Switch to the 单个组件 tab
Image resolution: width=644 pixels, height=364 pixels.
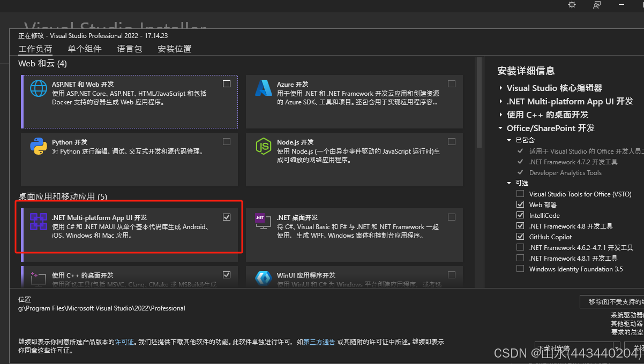pyautogui.click(x=85, y=49)
